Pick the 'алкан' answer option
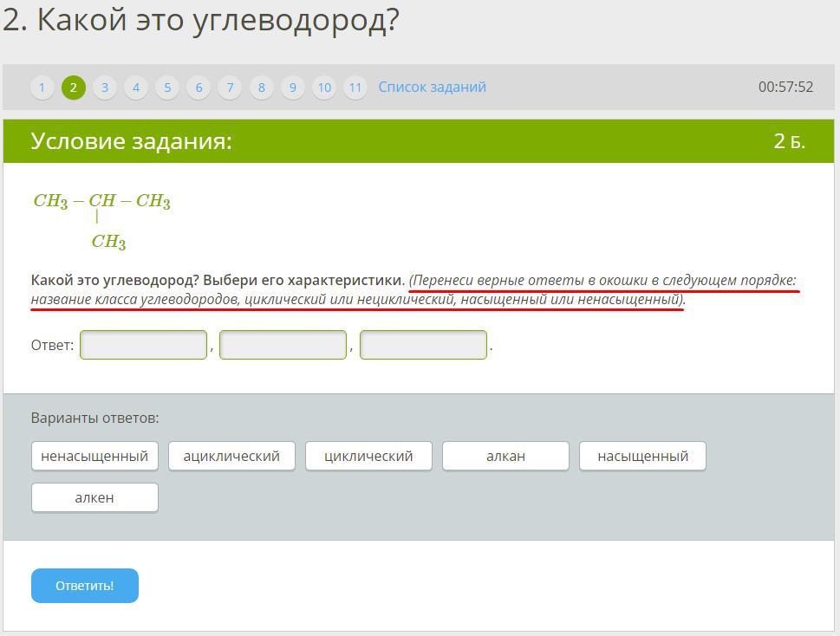This screenshot has height=636, width=840. tap(505, 456)
